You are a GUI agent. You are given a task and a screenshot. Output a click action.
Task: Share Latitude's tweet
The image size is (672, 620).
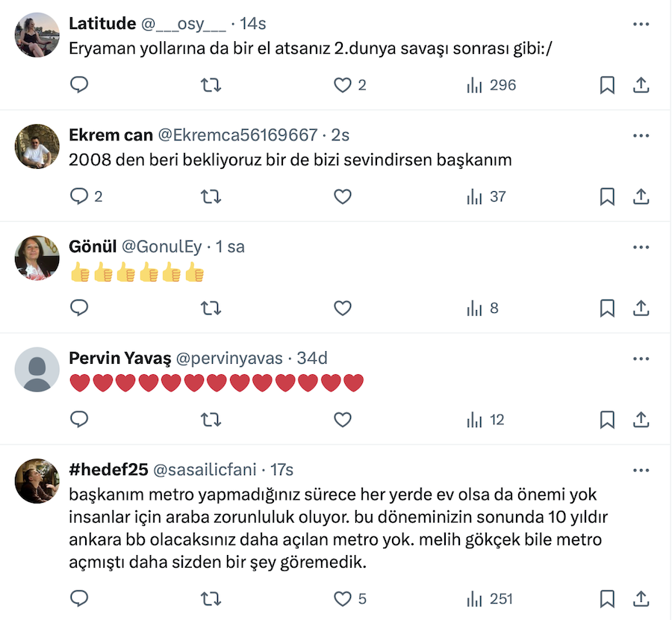coord(641,85)
